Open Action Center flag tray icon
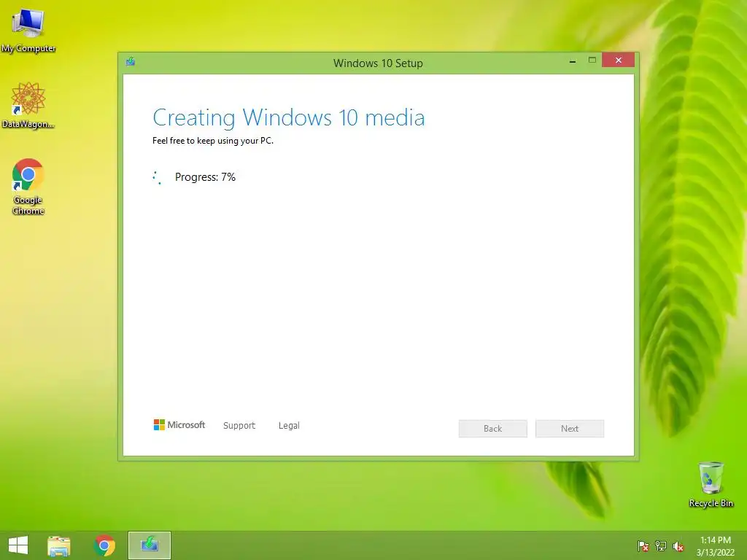 tap(643, 546)
